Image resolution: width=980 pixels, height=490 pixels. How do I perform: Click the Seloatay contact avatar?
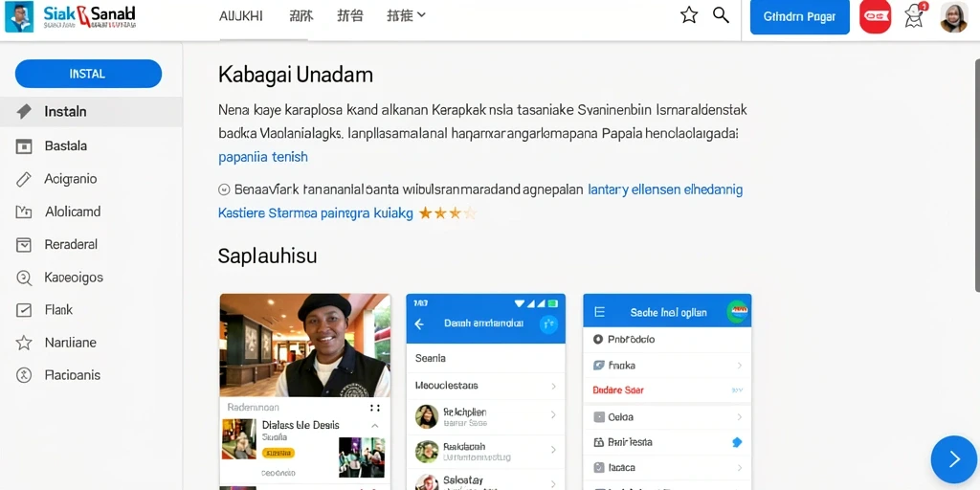tap(427, 482)
